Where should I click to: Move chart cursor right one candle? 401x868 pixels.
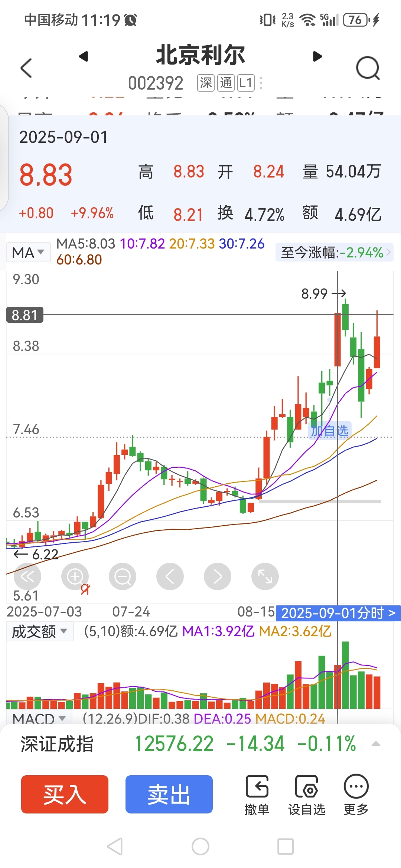218,576
